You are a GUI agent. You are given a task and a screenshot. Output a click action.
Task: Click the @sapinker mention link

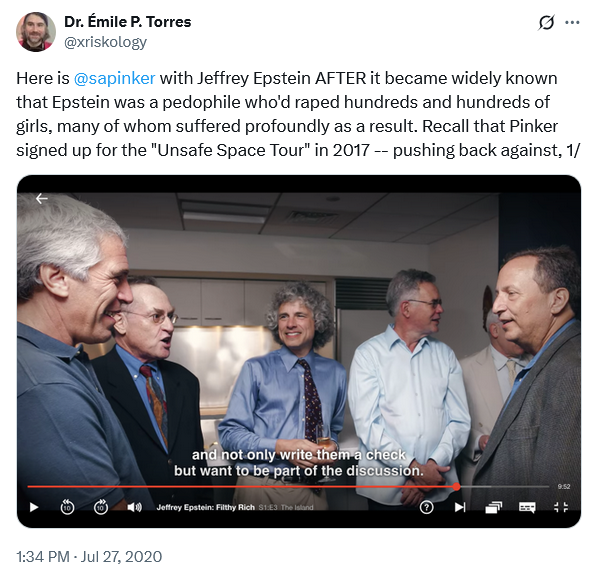click(114, 78)
